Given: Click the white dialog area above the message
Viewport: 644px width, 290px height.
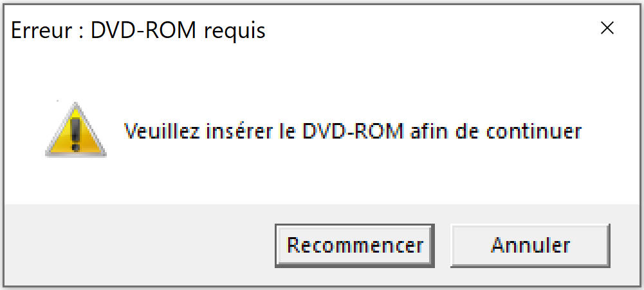Looking at the screenshot, I should point(320,78).
